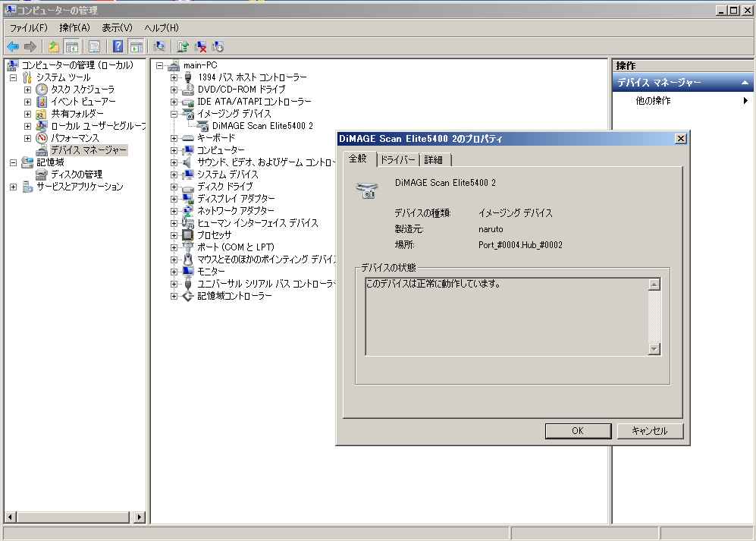
Task: Click the Disable device down-arrow icon
Action: click(218, 47)
